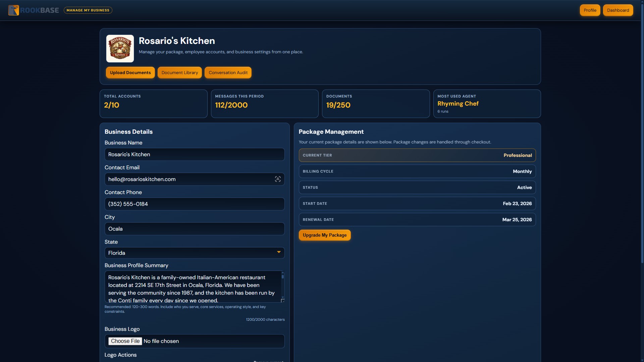Image resolution: width=644 pixels, height=362 pixels.
Task: Click the Business Profile Summary text area
Action: [x=191, y=287]
